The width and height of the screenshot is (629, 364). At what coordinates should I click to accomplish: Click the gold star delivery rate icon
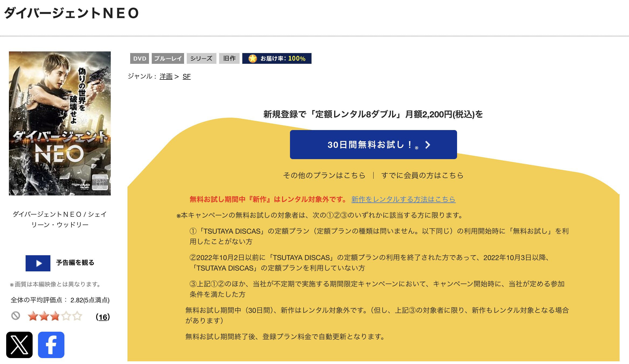coord(253,58)
